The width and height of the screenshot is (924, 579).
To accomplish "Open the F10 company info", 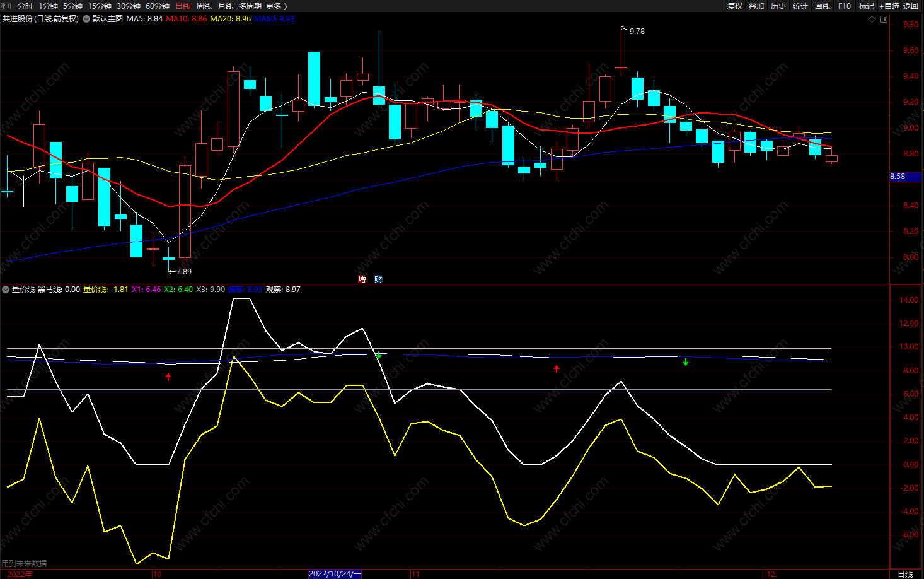I will [845, 6].
